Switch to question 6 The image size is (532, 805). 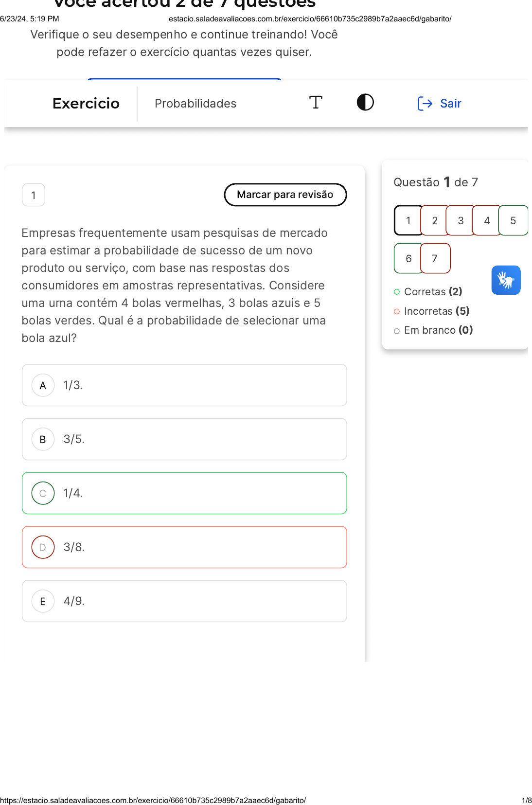pyautogui.click(x=408, y=259)
